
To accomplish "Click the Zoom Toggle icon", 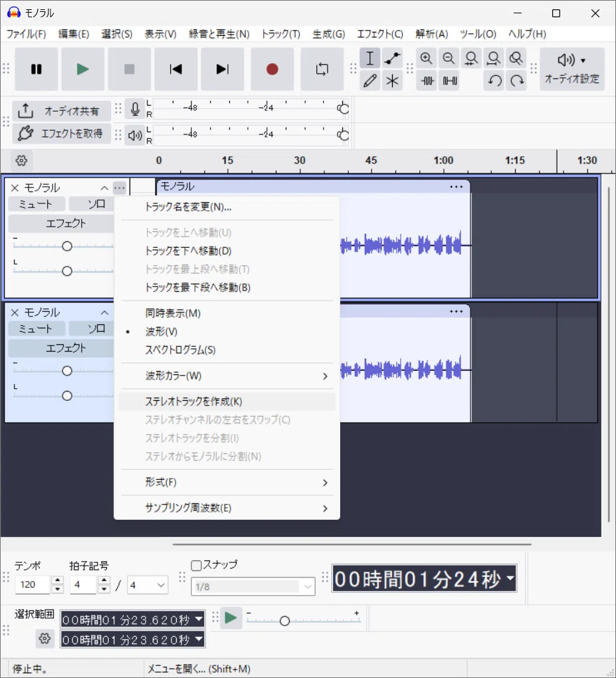I will tap(516, 58).
